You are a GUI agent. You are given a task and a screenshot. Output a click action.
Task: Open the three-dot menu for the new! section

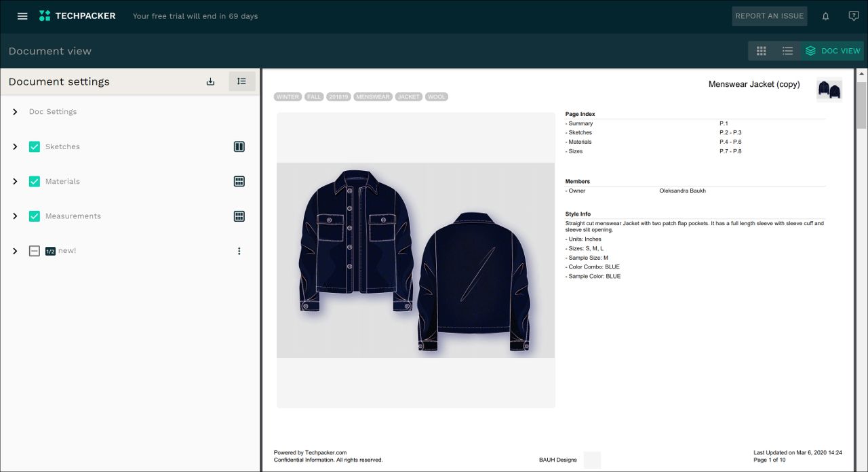239,250
